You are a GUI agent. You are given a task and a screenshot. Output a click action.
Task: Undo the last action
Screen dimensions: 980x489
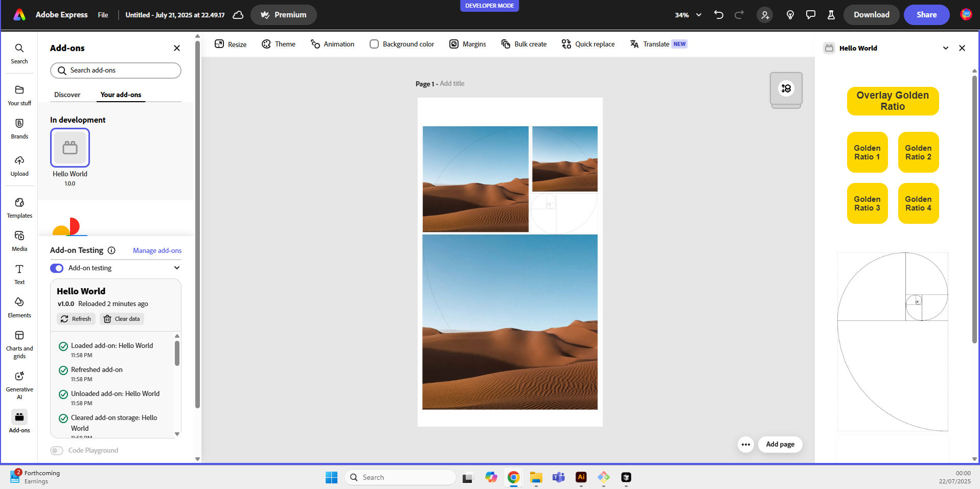(x=719, y=15)
